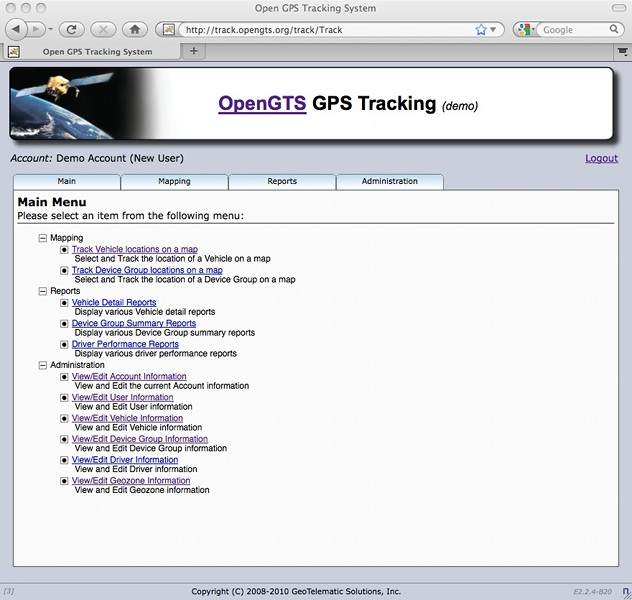Open Vehicle Detail Reports
The height and width of the screenshot is (600, 632).
tap(114, 302)
